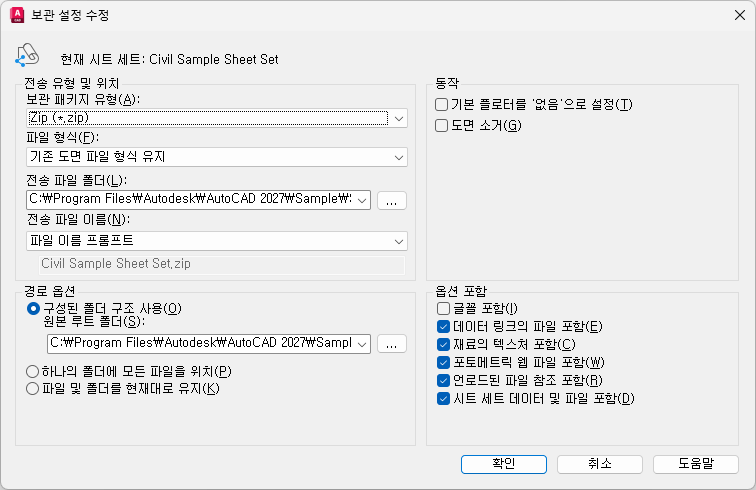Toggle the 도면 소거 checkbox
756x490 pixels.
[x=442, y=125]
